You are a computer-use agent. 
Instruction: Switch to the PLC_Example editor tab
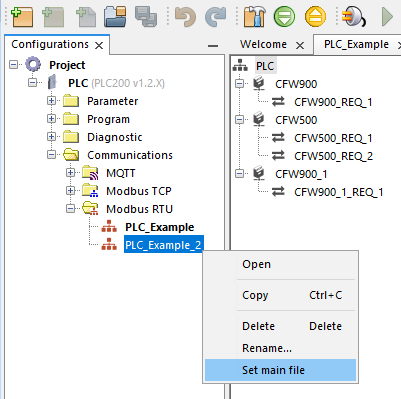[x=356, y=44]
